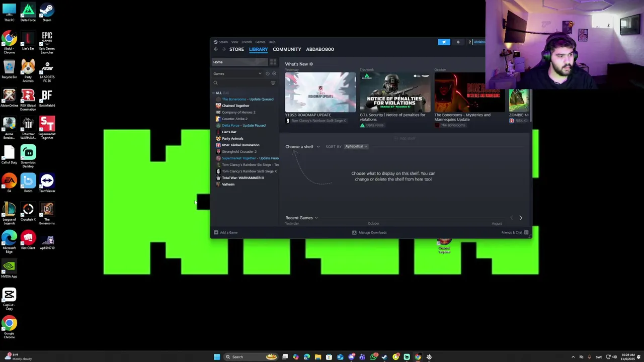Open the CapCut desktop shortcut

[9, 299]
